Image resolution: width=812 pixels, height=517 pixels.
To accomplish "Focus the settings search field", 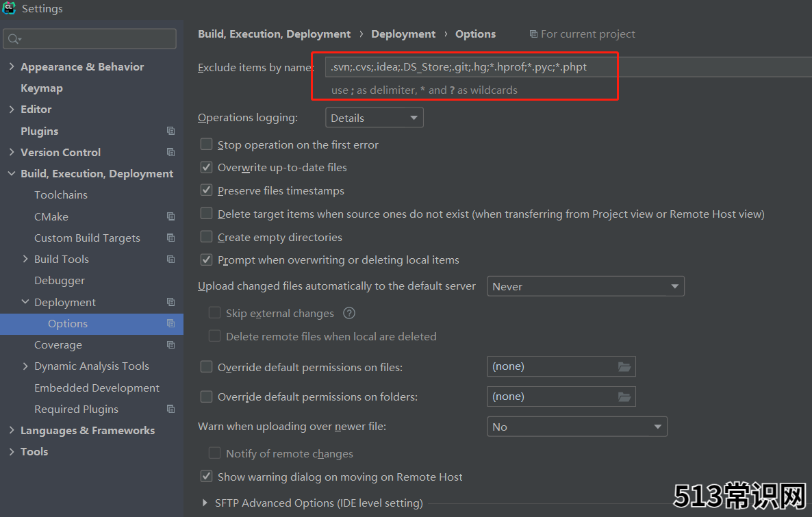I will click(90, 39).
